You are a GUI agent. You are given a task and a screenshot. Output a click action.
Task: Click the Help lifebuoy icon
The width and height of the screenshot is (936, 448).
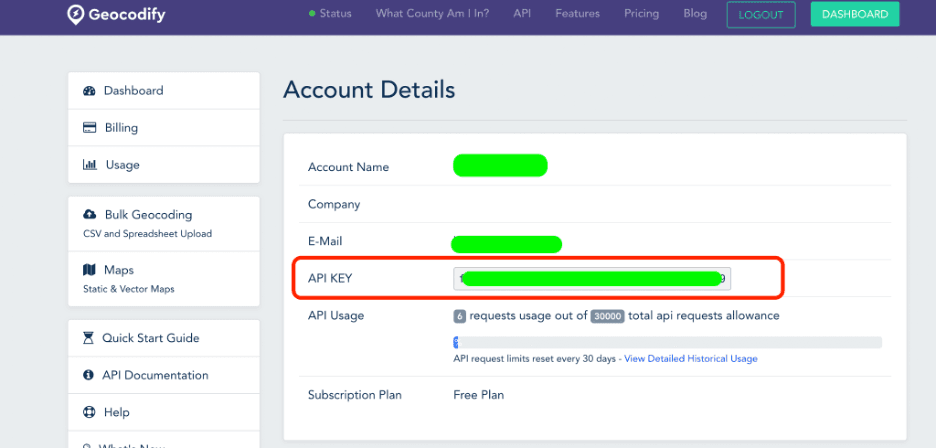pyautogui.click(x=89, y=412)
